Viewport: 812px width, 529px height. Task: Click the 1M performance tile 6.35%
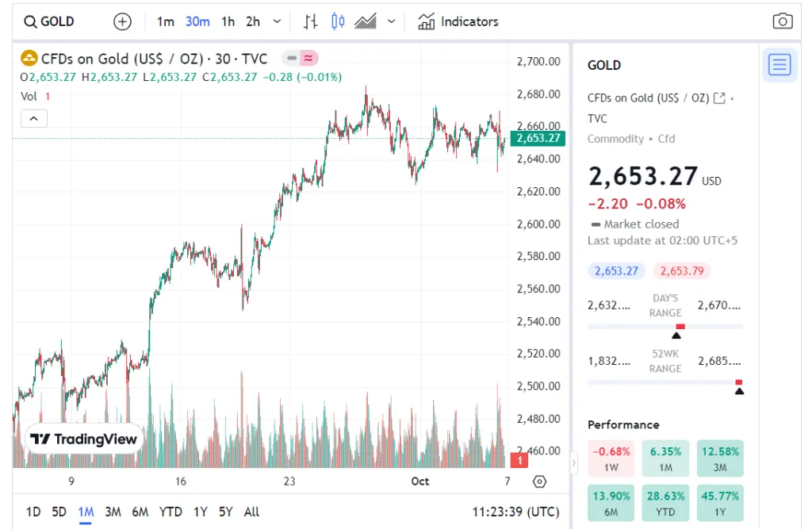click(665, 458)
